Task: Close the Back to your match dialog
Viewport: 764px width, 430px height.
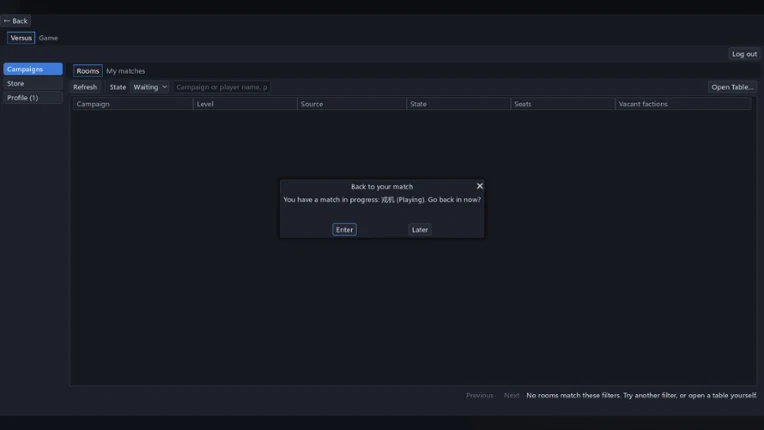Action: 480,186
